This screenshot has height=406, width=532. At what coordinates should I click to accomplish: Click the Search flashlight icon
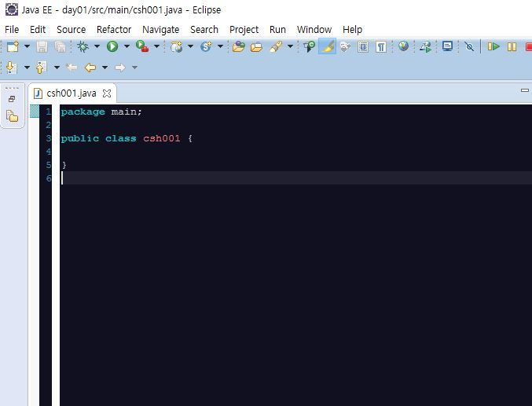tap(276, 46)
